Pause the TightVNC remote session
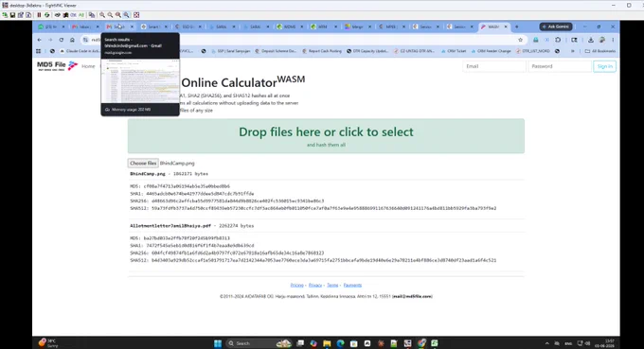Image resolution: width=644 pixels, height=349 pixels. click(x=39, y=15)
